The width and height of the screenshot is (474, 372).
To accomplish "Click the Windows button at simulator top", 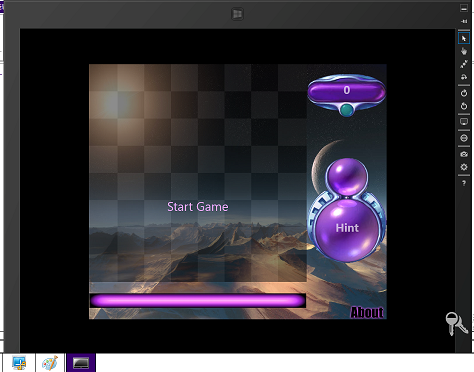I will (x=237, y=14).
